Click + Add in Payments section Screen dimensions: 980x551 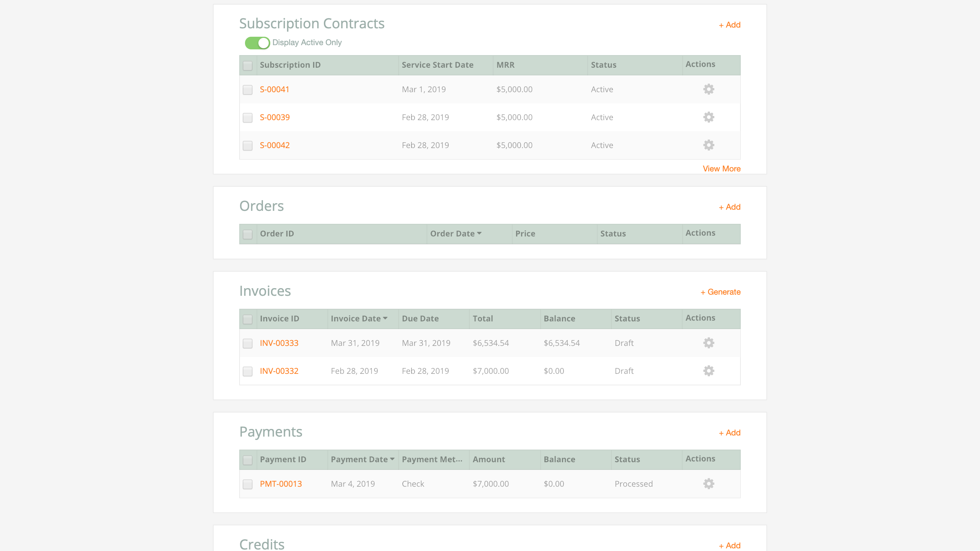click(729, 433)
